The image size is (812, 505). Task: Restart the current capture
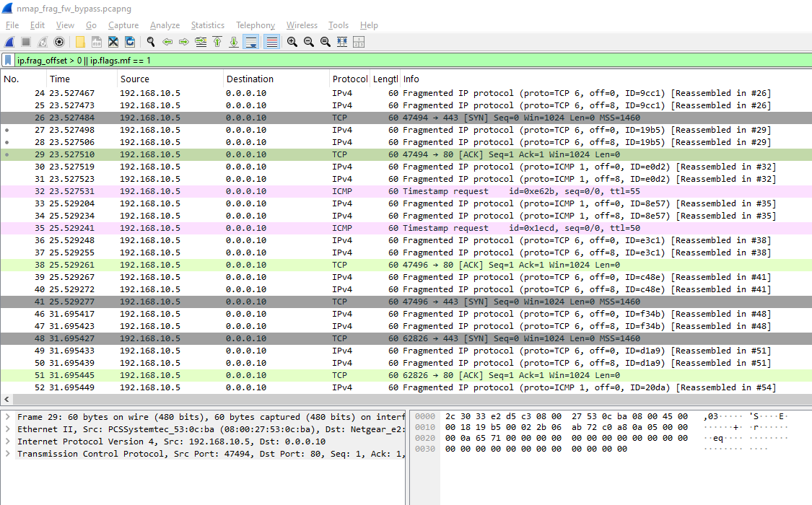(41, 41)
